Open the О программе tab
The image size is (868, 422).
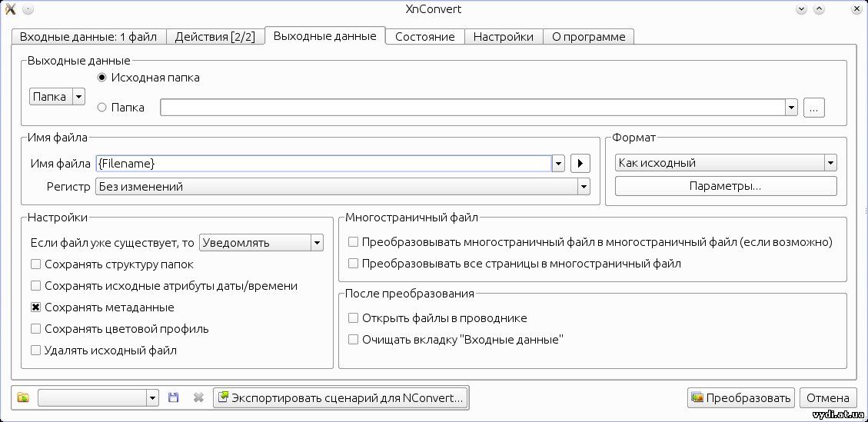pos(588,37)
